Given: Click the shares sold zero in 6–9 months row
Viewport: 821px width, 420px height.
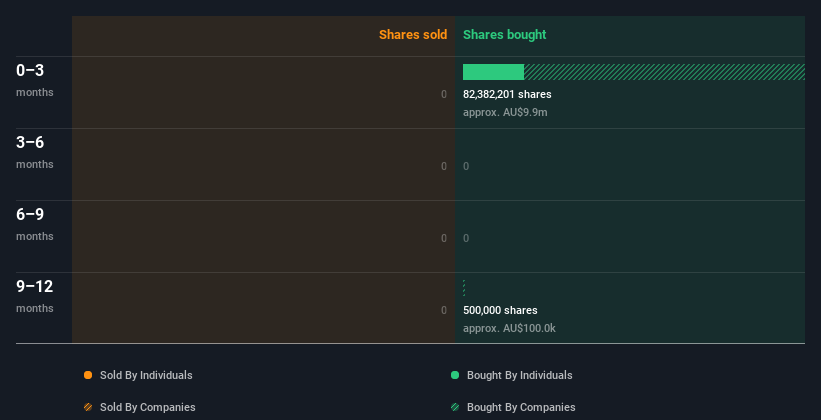Looking at the screenshot, I should (444, 238).
